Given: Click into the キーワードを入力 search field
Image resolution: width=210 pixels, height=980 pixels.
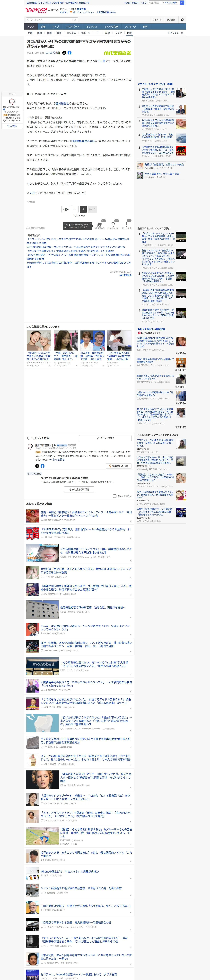Looking at the screenshot, I should [49, 20].
